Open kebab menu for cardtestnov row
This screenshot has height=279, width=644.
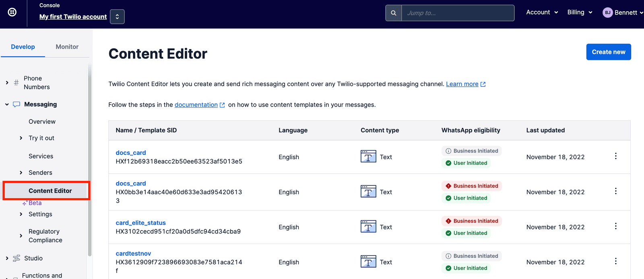615,261
